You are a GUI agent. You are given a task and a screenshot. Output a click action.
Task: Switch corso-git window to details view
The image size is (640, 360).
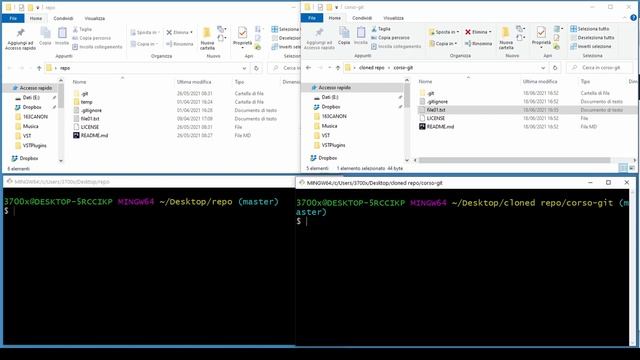[x=623, y=168]
